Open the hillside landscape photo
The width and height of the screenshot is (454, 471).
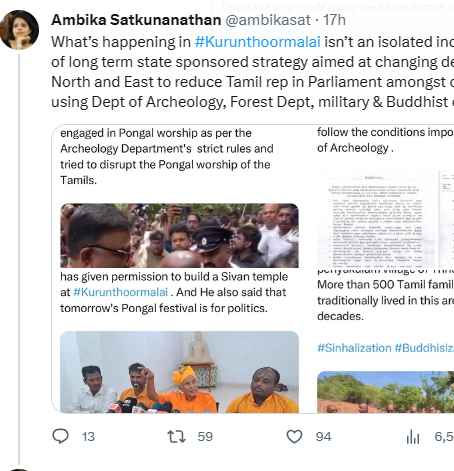pos(385,392)
